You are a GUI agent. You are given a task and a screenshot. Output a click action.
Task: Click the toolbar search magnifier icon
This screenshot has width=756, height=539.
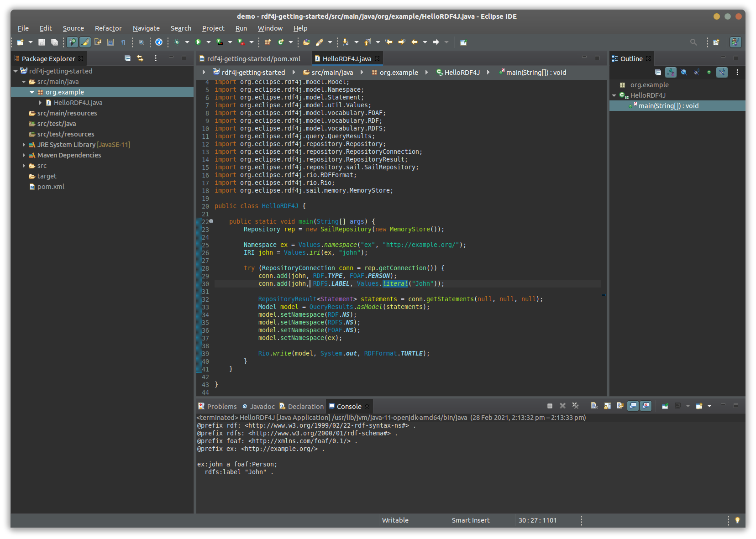point(693,42)
